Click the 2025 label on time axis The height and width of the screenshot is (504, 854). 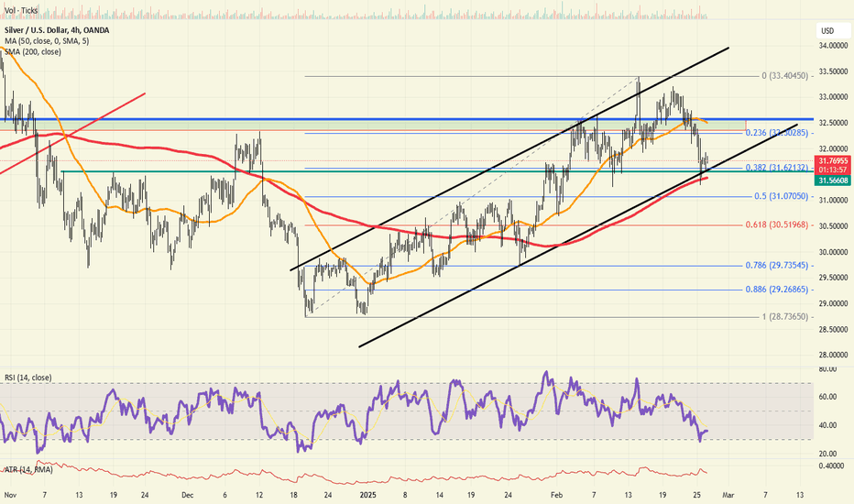(x=368, y=495)
